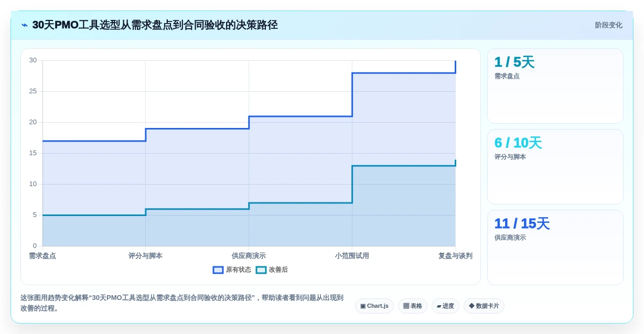Toggle the 改善后 legend series

[x=272, y=270]
